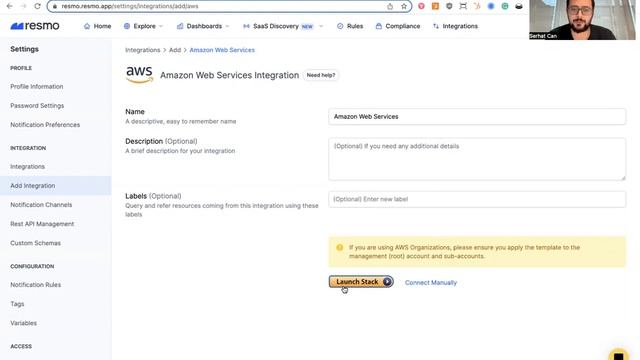Screen dimensions: 640x360
Task: Expand the Dashboards dropdown menu
Action: tap(203, 26)
